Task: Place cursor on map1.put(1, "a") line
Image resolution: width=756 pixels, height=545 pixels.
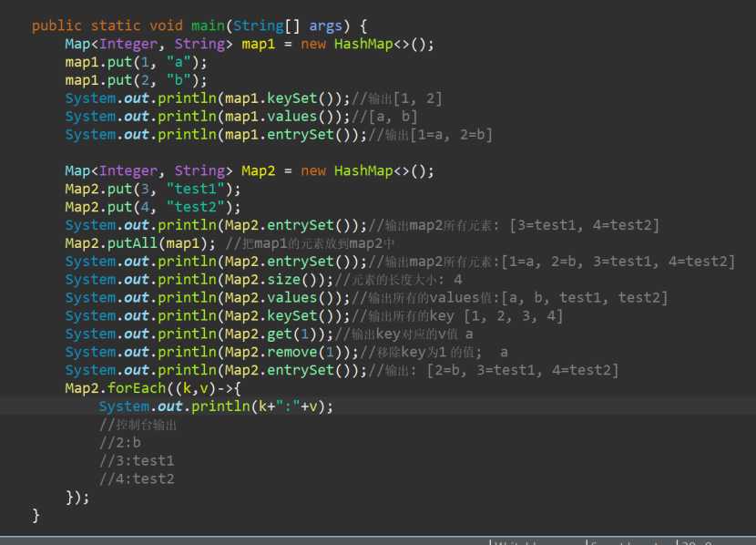Action: (136, 62)
